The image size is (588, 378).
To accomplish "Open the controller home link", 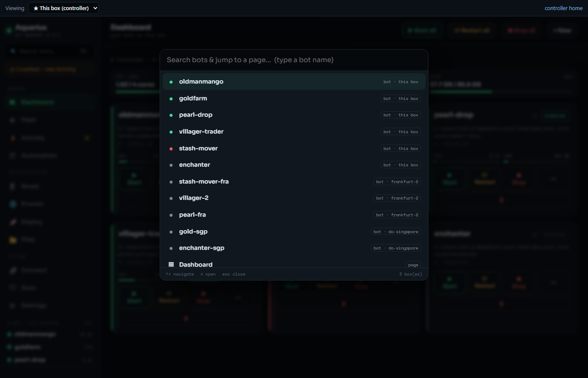I will tap(563, 8).
